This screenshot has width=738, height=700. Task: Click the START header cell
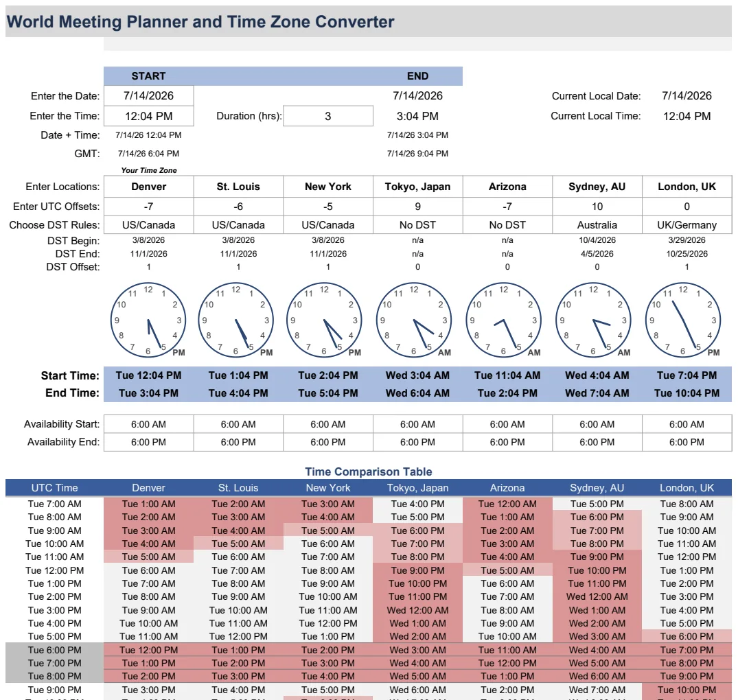point(149,76)
